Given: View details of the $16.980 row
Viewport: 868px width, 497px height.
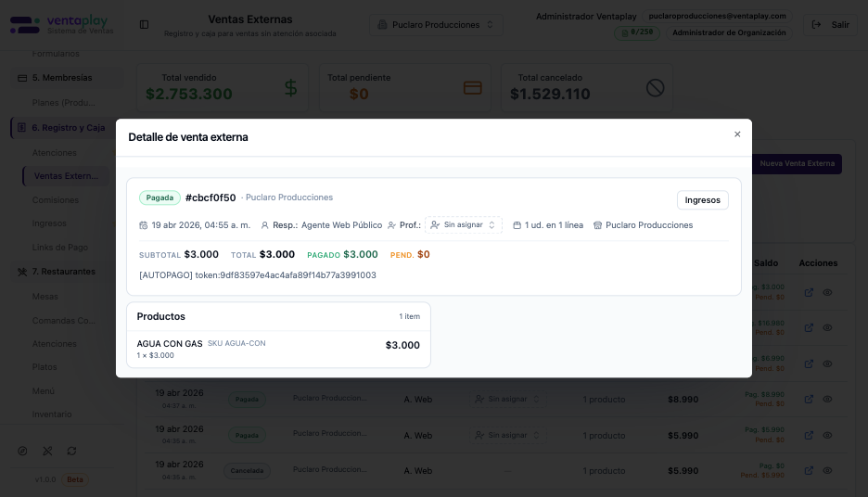Looking at the screenshot, I should coord(827,327).
